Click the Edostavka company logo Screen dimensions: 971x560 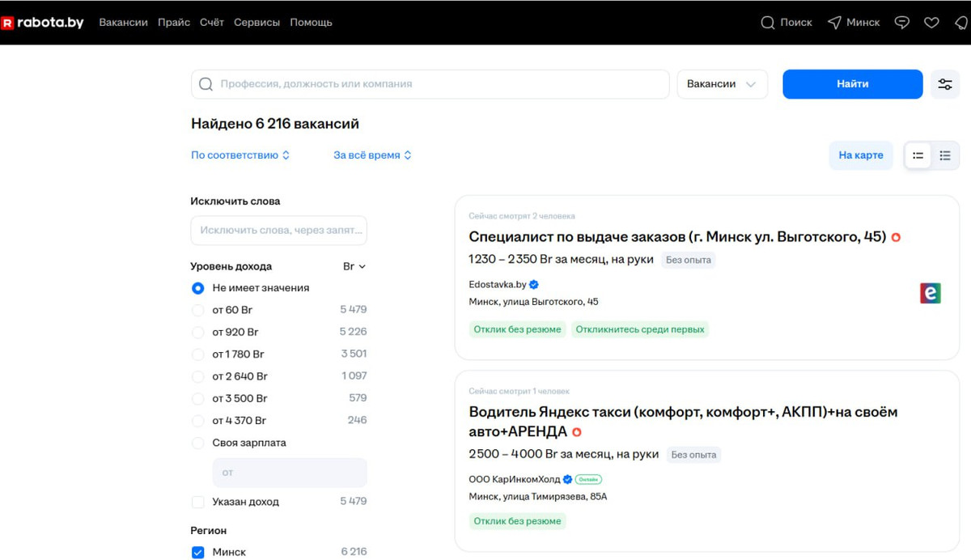tap(930, 293)
